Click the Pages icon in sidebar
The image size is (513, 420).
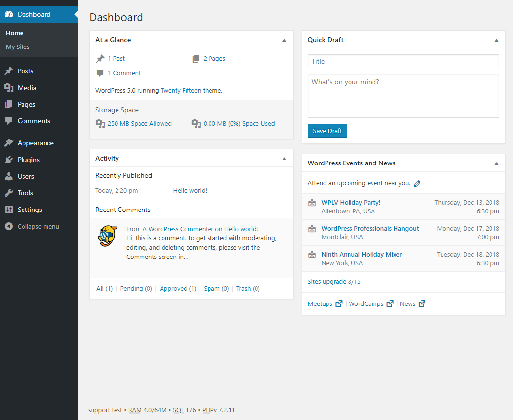point(9,104)
